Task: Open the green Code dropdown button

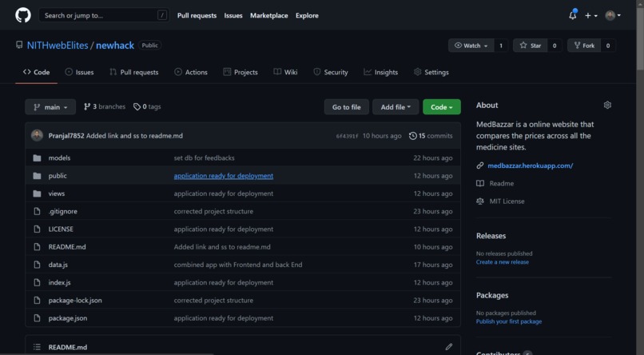Action: (442, 107)
